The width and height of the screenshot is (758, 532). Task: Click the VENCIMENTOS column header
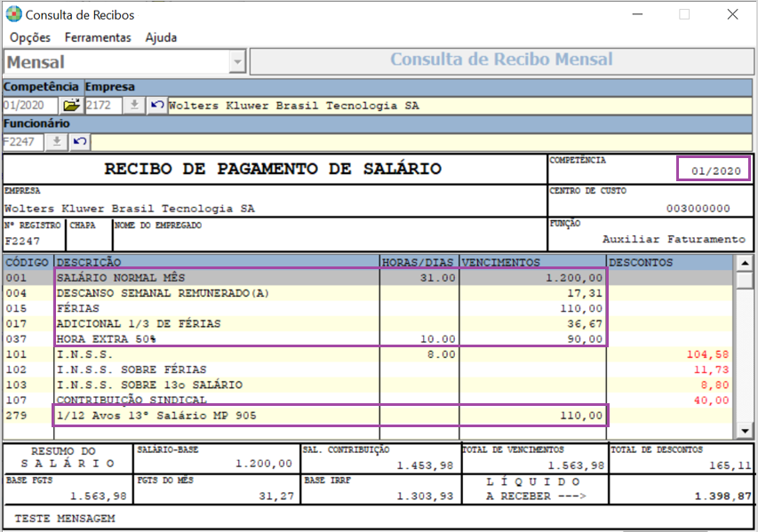[x=531, y=262]
